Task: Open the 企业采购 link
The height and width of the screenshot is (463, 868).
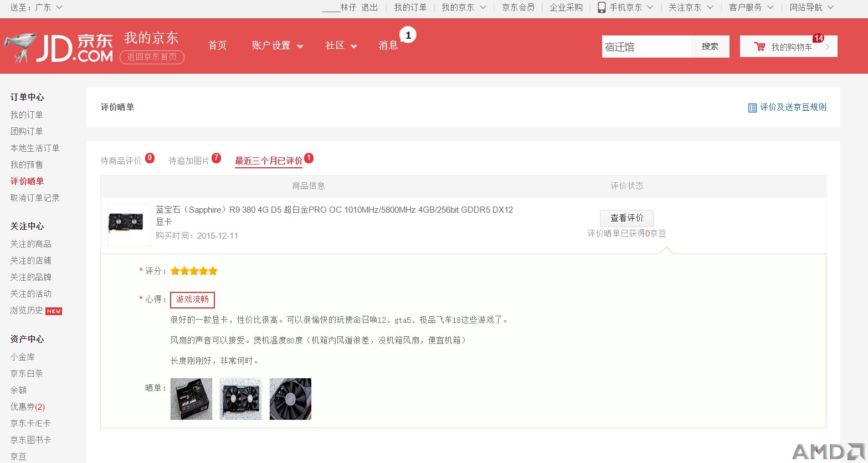Action: tap(566, 7)
